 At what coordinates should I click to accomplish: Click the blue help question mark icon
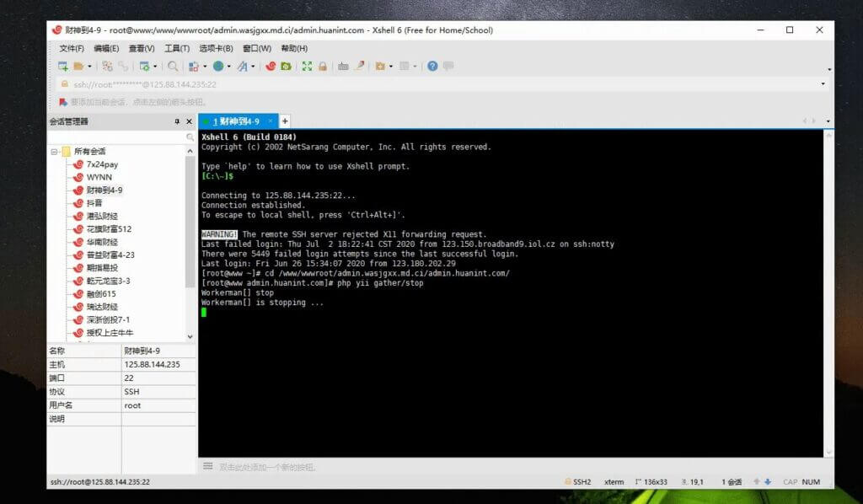pos(432,66)
